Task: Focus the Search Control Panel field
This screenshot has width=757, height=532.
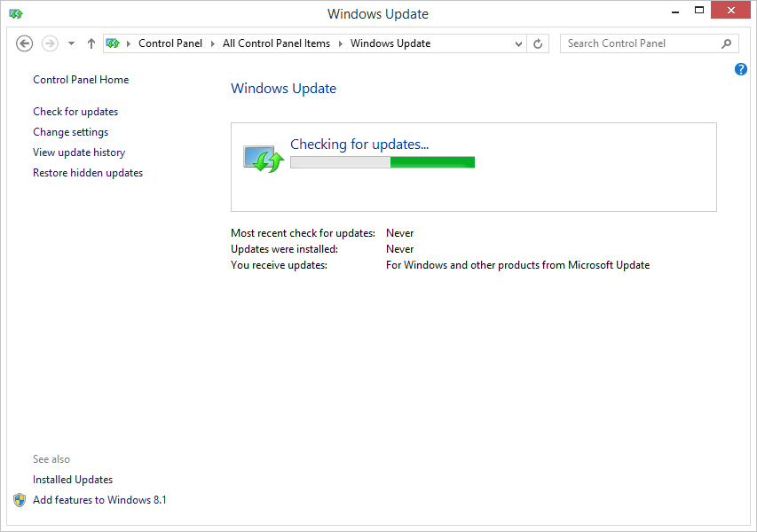Action: click(649, 43)
